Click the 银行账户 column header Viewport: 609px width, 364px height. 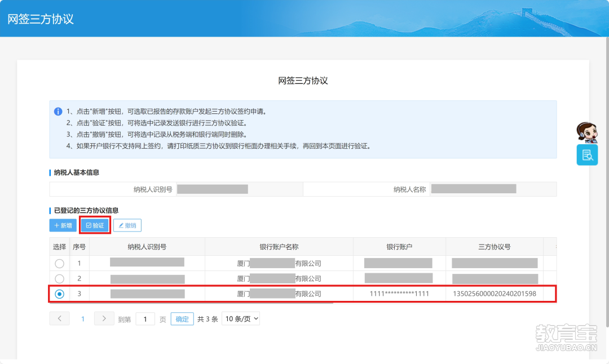(399, 247)
